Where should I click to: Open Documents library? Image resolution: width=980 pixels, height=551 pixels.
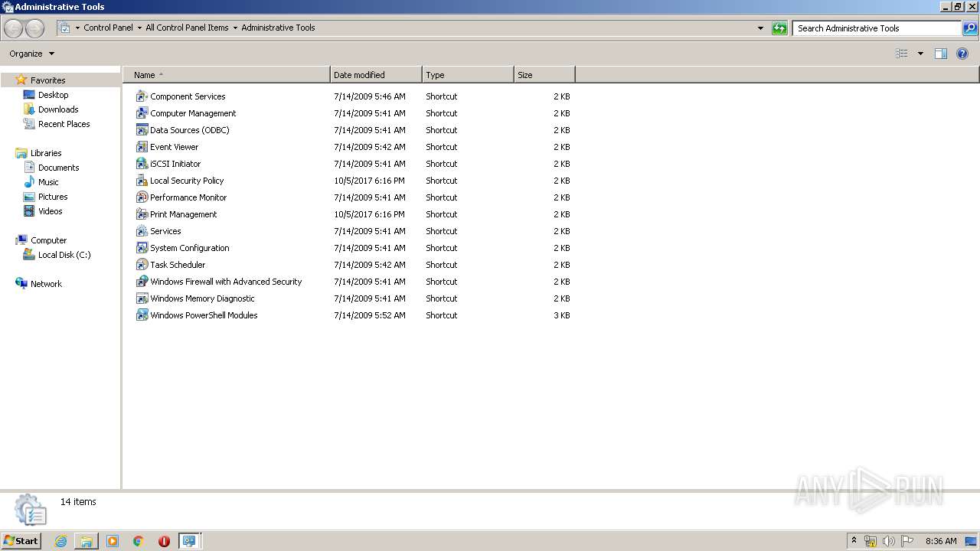(x=58, y=168)
